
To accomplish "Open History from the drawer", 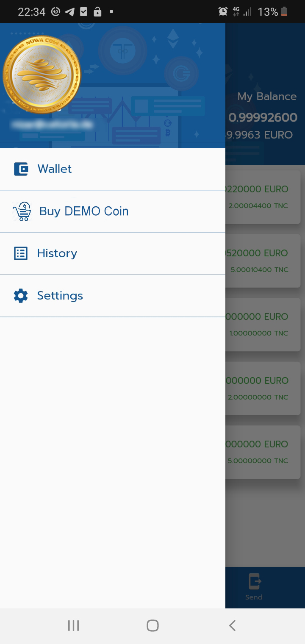I will coord(57,253).
